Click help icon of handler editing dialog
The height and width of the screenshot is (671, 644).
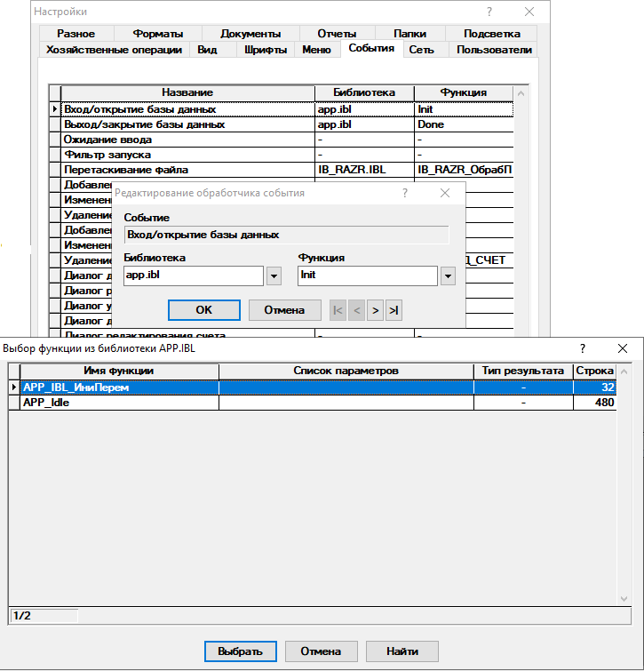[404, 193]
